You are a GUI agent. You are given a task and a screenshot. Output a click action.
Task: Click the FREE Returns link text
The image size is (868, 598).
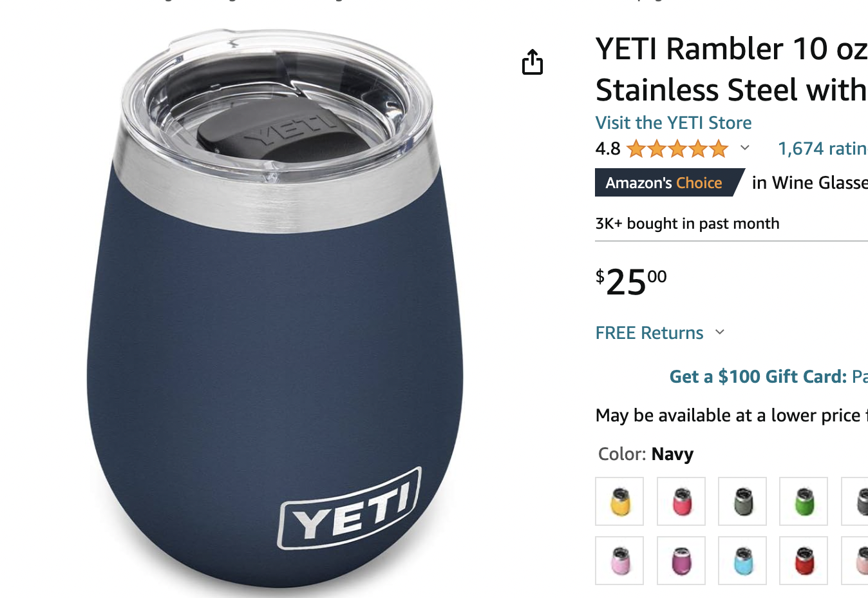pos(649,333)
